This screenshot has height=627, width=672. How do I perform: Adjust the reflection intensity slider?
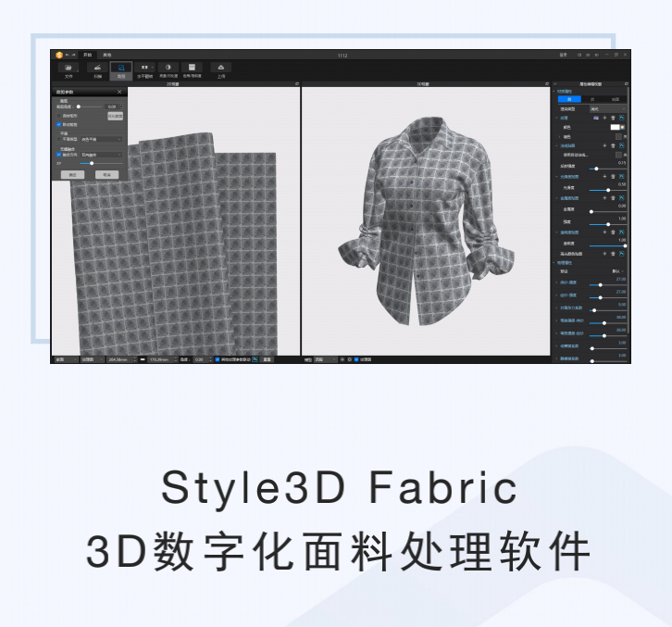(608, 169)
